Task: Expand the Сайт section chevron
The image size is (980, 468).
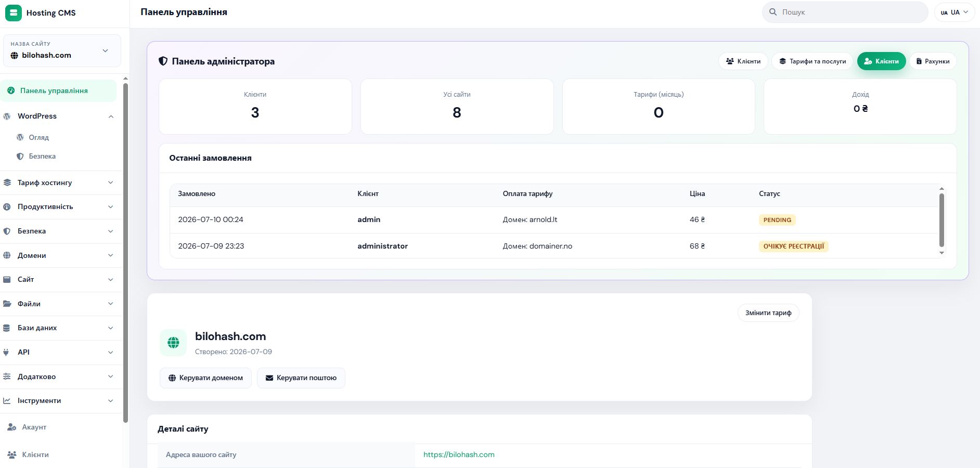Action: click(x=110, y=279)
